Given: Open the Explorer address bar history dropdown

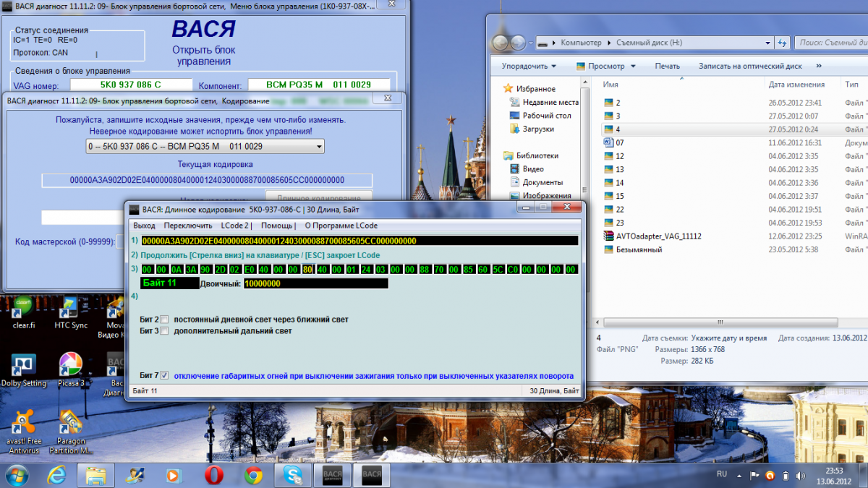Looking at the screenshot, I should (x=768, y=43).
